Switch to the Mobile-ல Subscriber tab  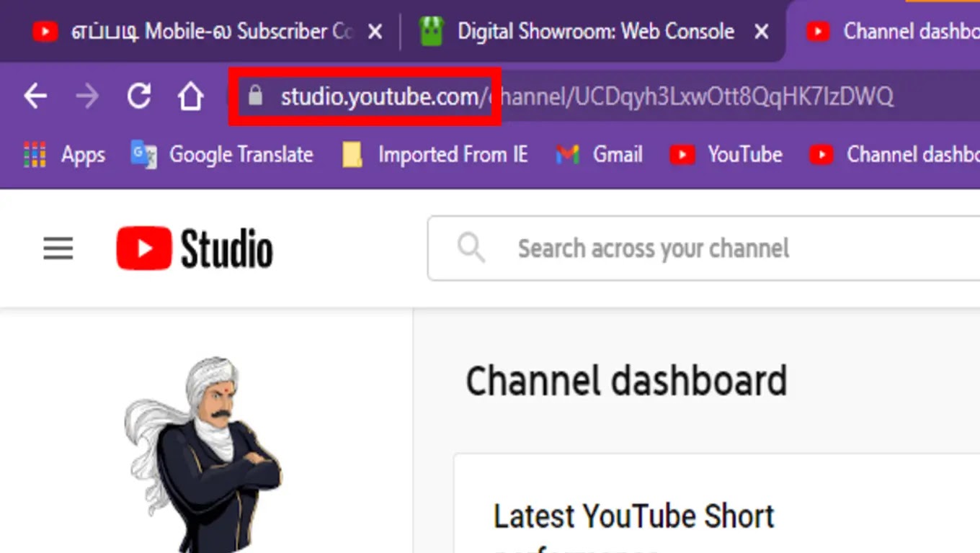click(195, 32)
